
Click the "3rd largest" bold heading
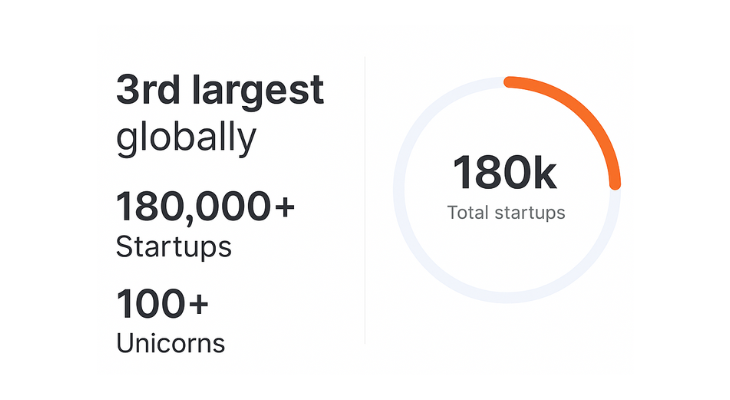[x=220, y=92]
